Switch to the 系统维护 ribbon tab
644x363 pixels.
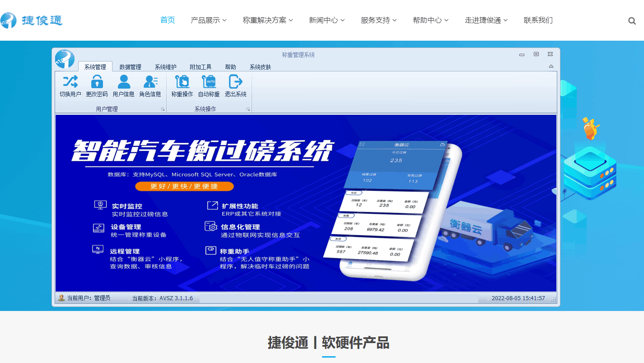[x=165, y=67]
